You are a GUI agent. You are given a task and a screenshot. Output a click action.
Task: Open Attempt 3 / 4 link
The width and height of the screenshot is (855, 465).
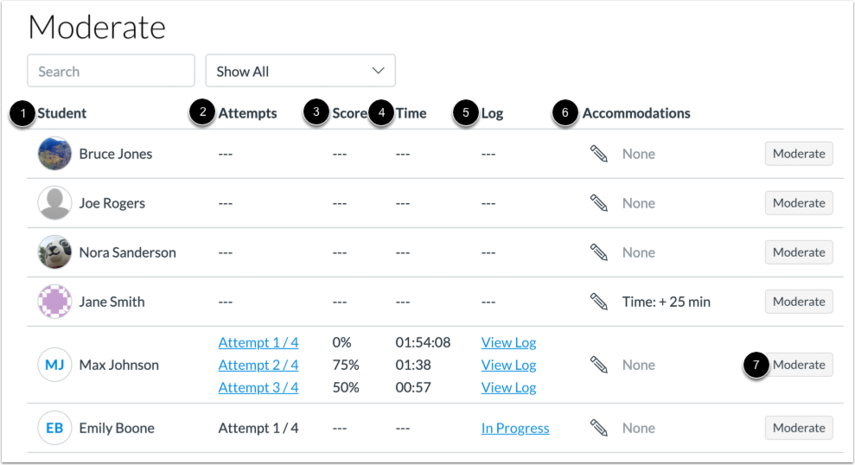point(258,387)
